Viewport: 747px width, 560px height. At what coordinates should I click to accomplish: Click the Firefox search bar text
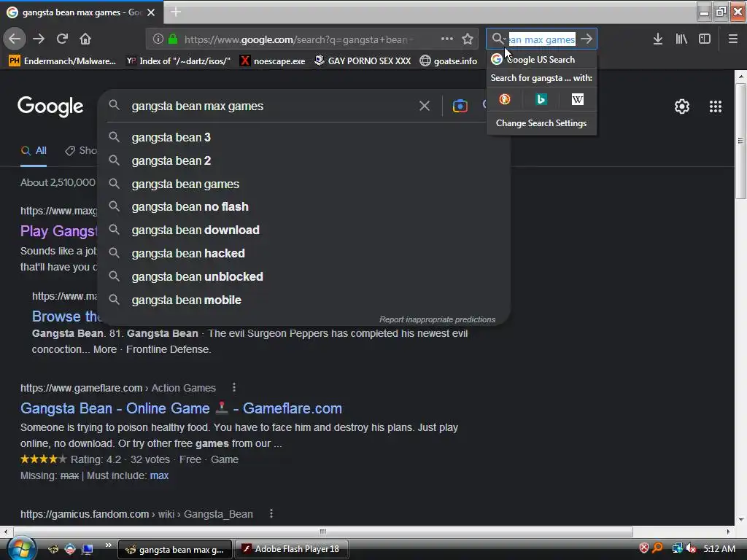click(x=542, y=39)
